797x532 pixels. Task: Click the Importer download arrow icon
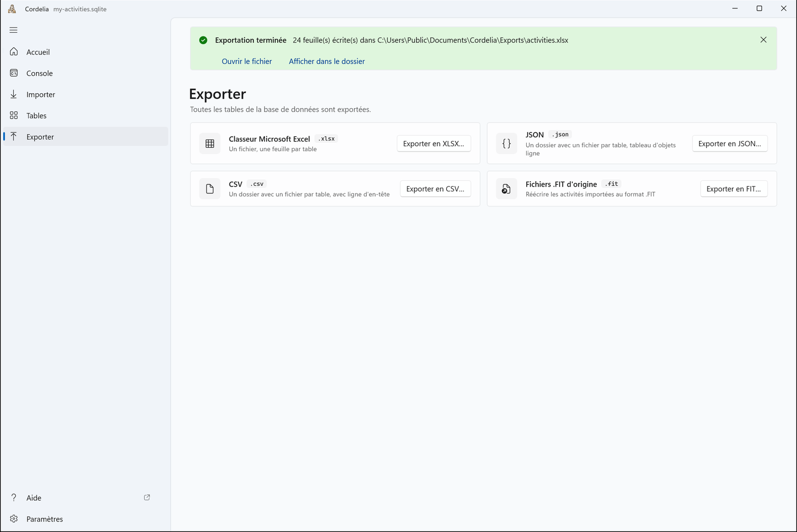14,94
